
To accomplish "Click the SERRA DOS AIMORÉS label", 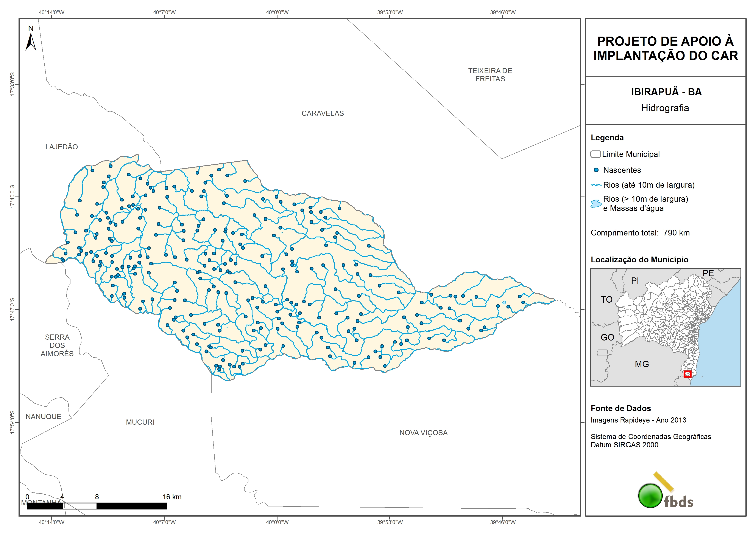I will (x=57, y=345).
